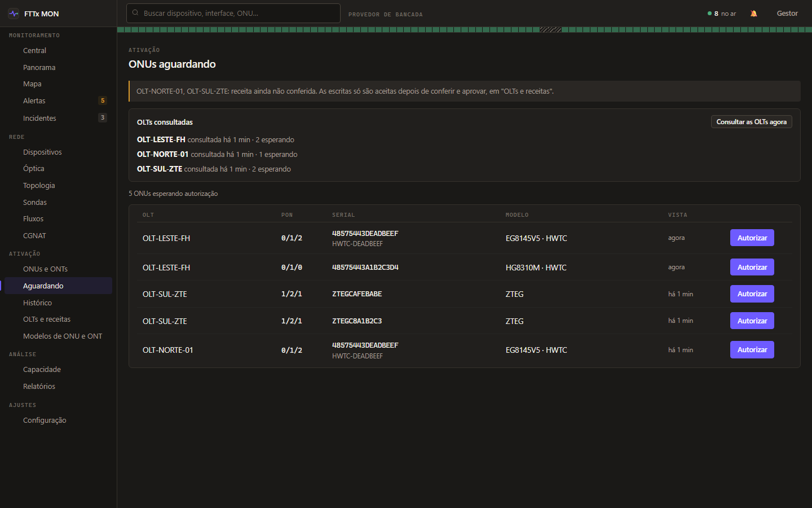Authorize the OLT-NORTE-01 ONU

752,349
